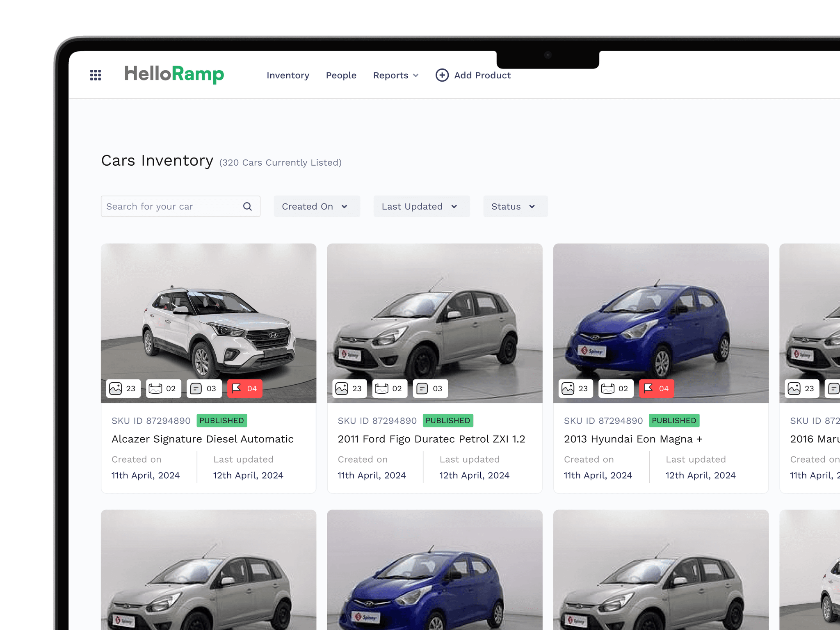Click the photo count icon on Ford Figo card
Viewport: 840px width, 630px height.
pos(349,388)
